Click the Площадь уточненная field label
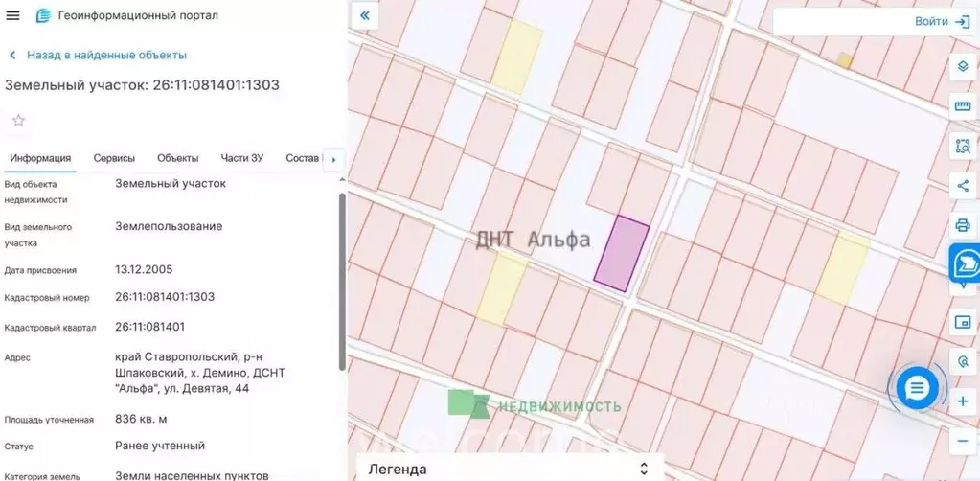This screenshot has height=481, width=980. [x=50, y=420]
